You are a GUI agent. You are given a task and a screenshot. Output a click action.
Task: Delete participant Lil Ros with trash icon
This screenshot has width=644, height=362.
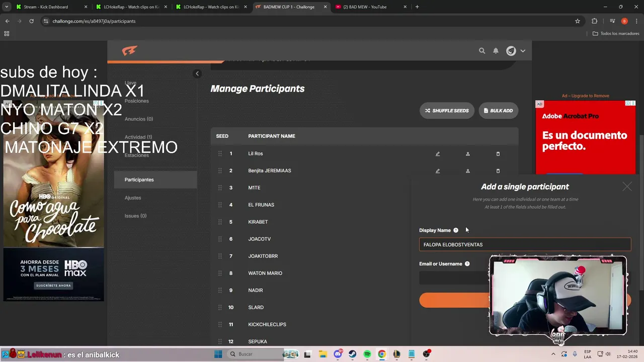coord(498,154)
